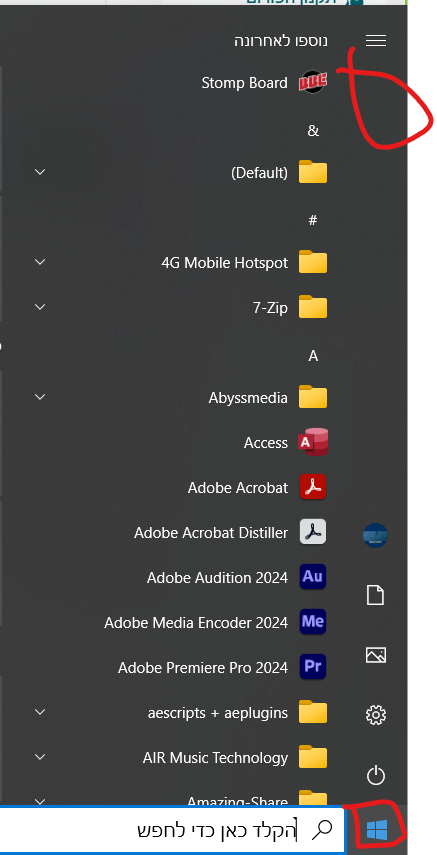The height and width of the screenshot is (855, 437).
Task: Click the Windows Start button
Action: click(x=376, y=831)
